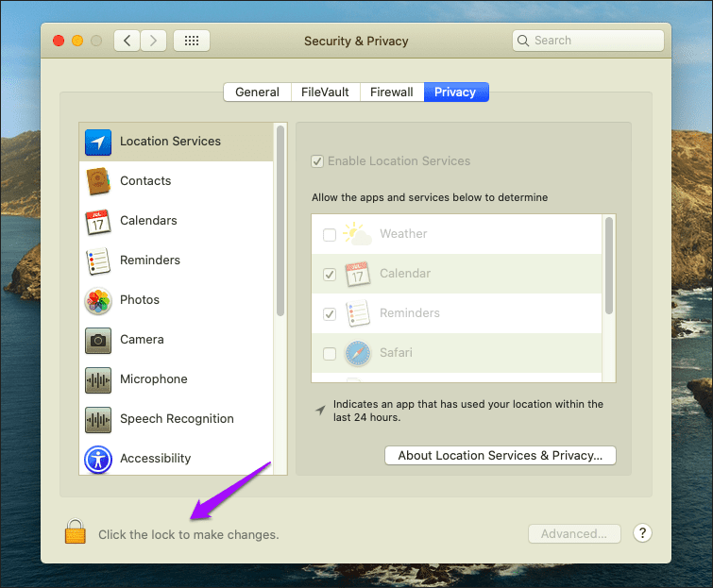Viewport: 713px width, 588px height.
Task: Select the Location Services label
Action: 170,142
